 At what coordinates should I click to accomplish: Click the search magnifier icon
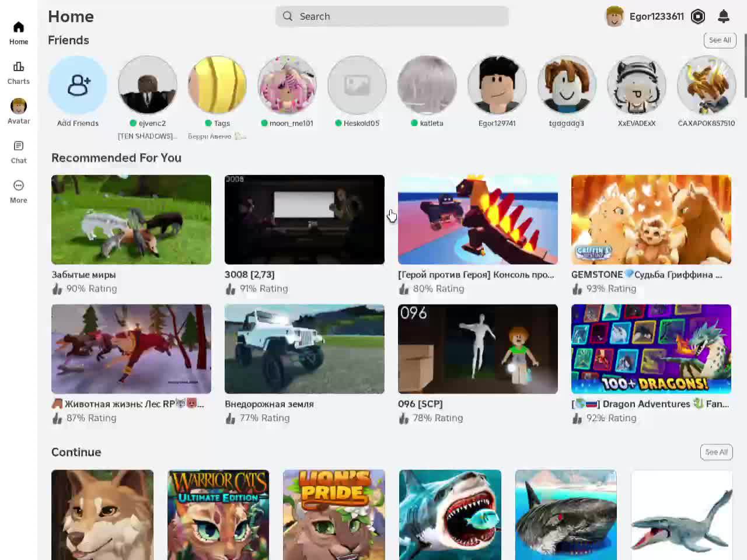[288, 16]
